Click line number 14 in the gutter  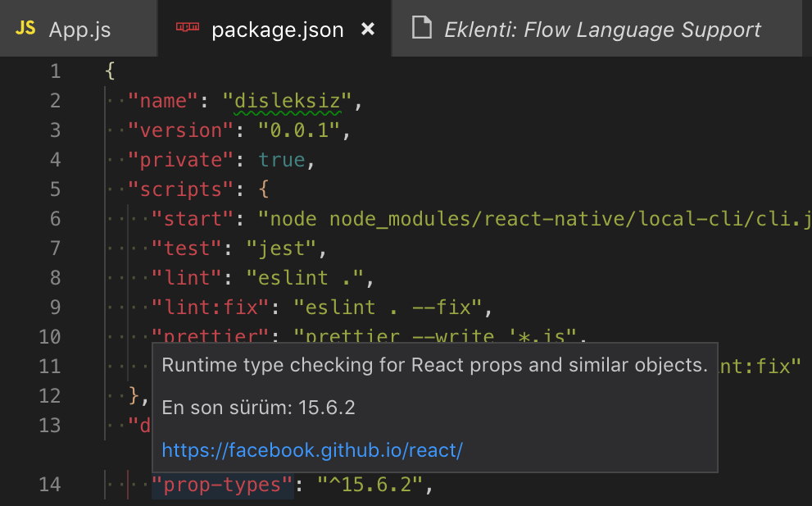[x=50, y=485]
